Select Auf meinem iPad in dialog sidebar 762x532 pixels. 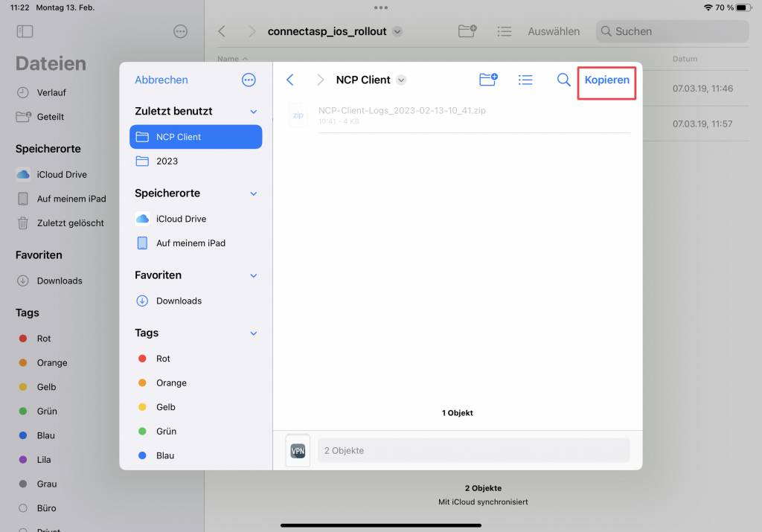190,243
